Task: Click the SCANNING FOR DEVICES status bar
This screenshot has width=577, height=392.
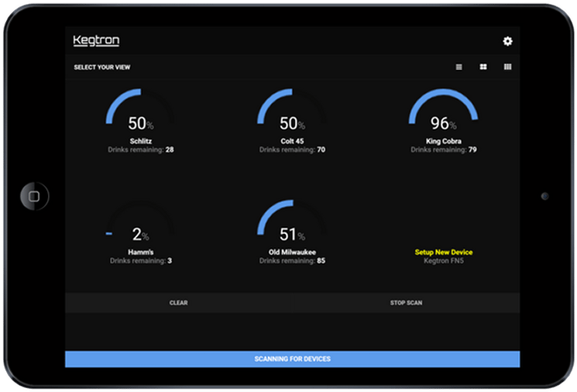Action: click(293, 359)
